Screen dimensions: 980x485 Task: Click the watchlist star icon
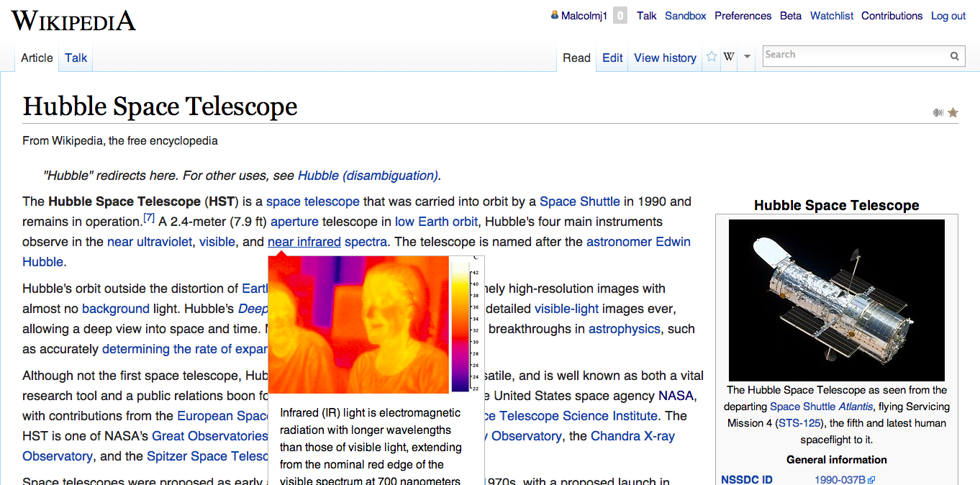(x=712, y=57)
